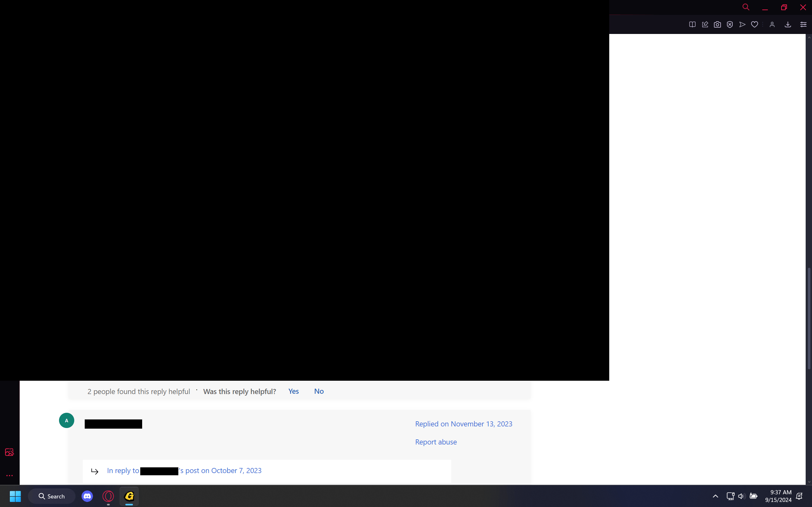Image resolution: width=812 pixels, height=507 pixels.
Task: Click the red tab search magnifier
Action: click(x=746, y=7)
